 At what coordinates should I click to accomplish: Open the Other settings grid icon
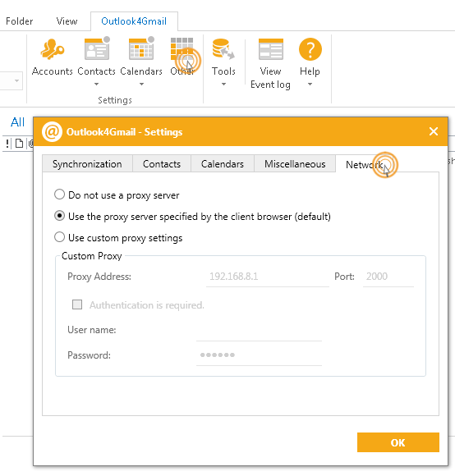pyautogui.click(x=182, y=49)
